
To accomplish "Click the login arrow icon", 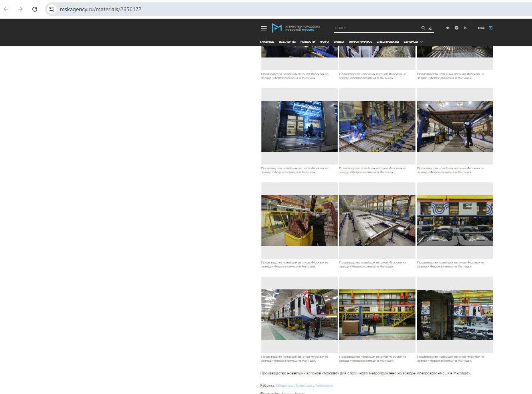I will (490, 28).
